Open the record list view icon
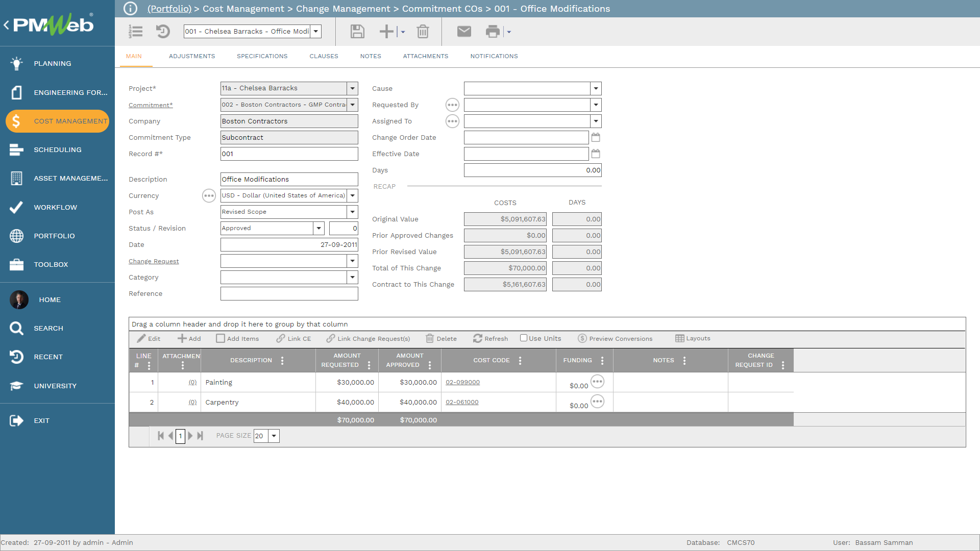 click(x=135, y=32)
